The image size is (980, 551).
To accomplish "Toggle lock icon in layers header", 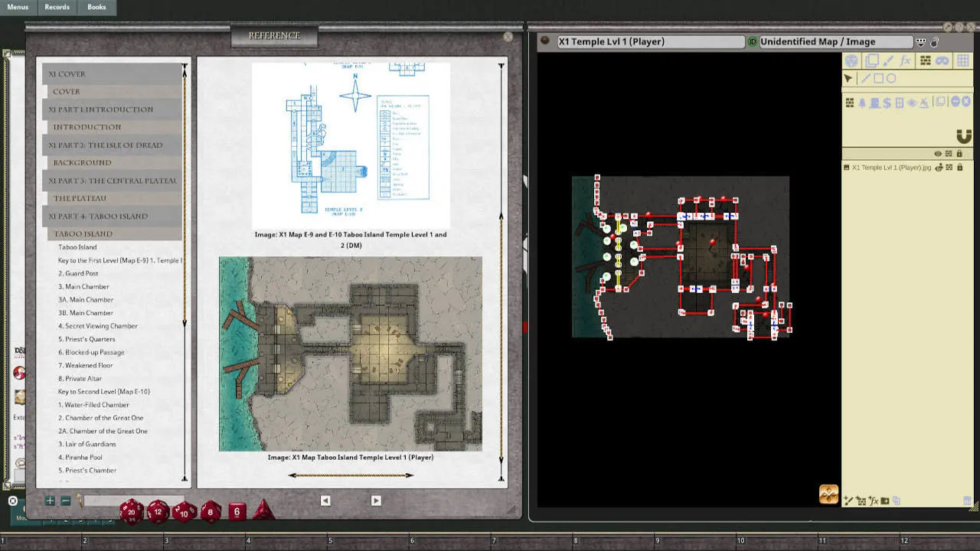I will coord(959,154).
